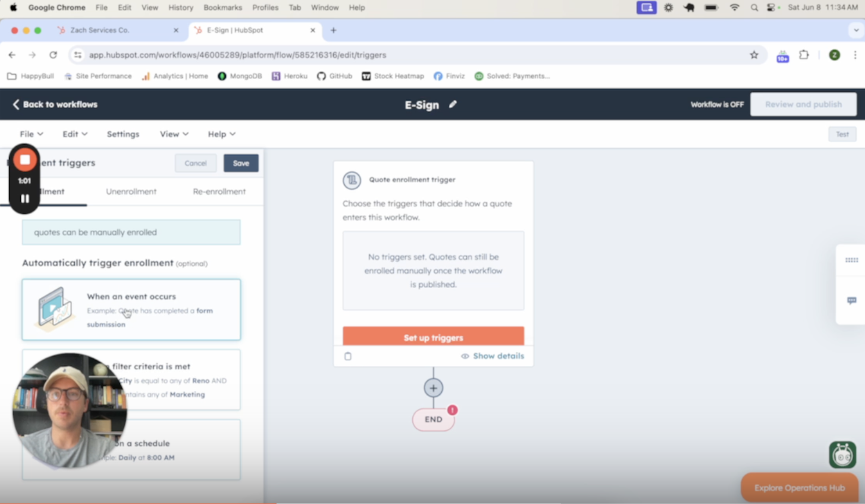
Task: Open the minimap grid icon on right
Action: (x=851, y=260)
